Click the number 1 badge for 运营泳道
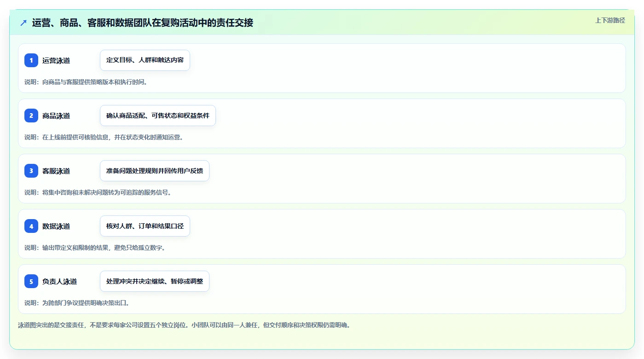644x359 pixels. click(x=31, y=60)
